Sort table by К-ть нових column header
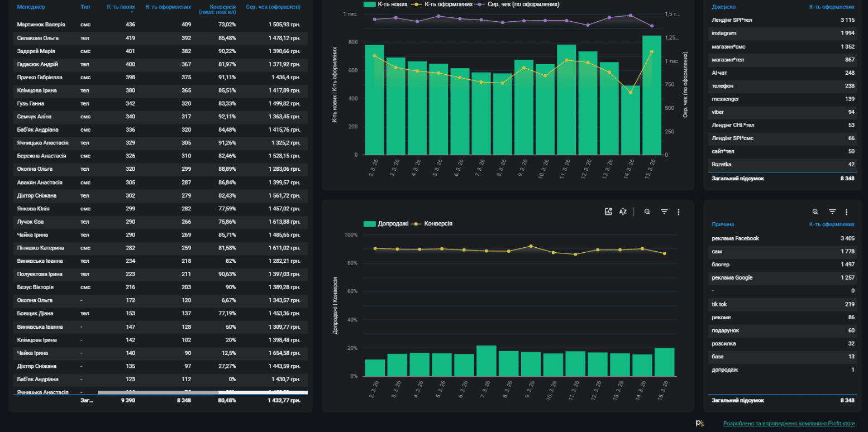The image size is (868, 432). coord(121,7)
